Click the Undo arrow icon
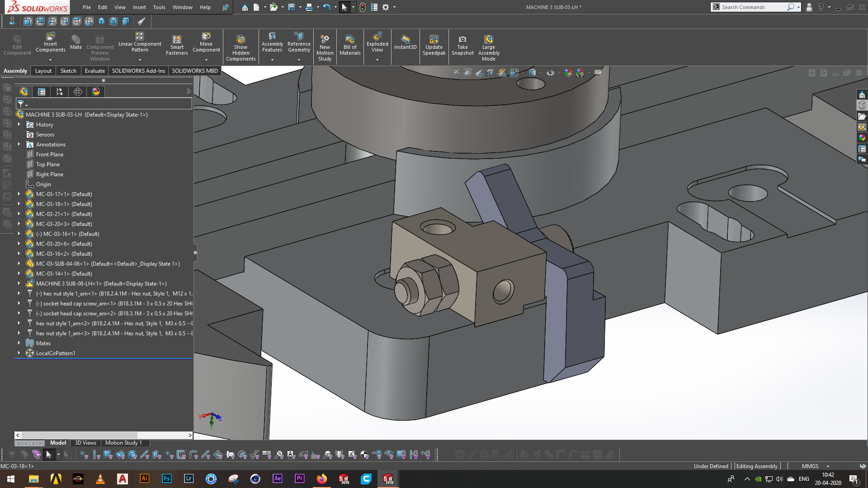Viewport: 868px width, 488px height. [327, 7]
